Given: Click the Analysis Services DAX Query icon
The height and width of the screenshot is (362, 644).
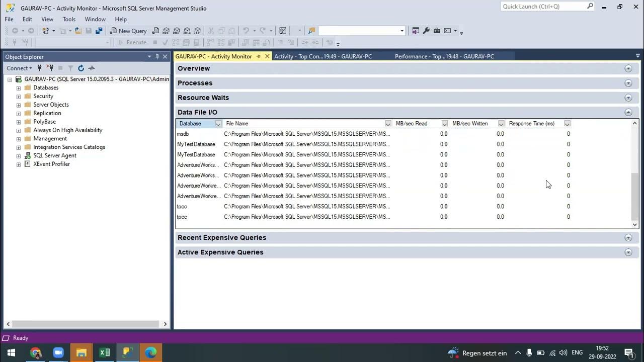Looking at the screenshot, I should tap(197, 31).
